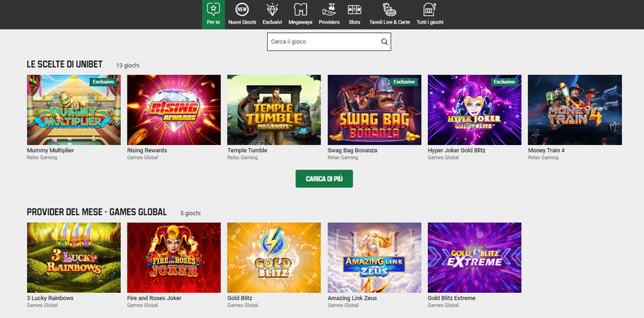Viewport: 644px width, 318px height.
Task: Open the Rising Rewards game thumbnail
Action: (x=174, y=110)
